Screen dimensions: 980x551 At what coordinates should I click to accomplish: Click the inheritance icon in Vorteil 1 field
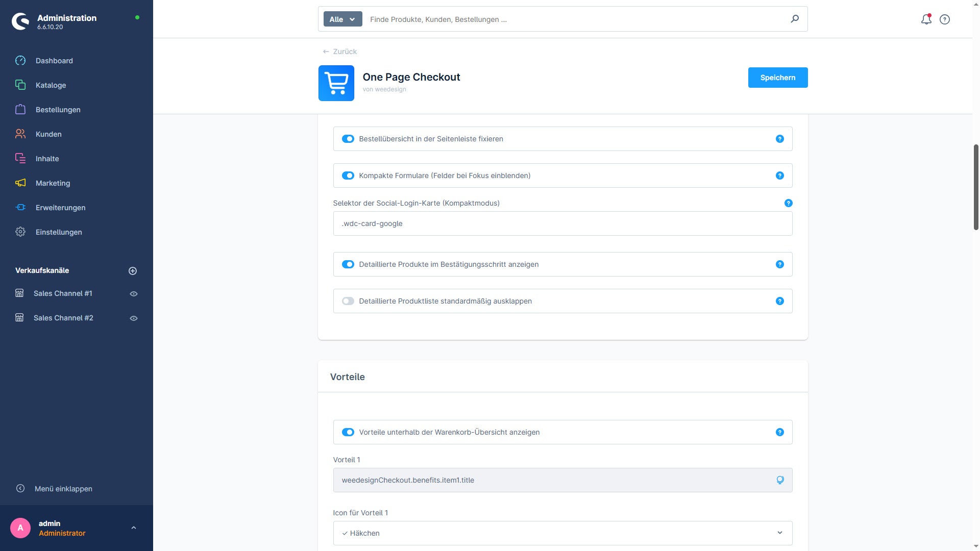[780, 480]
